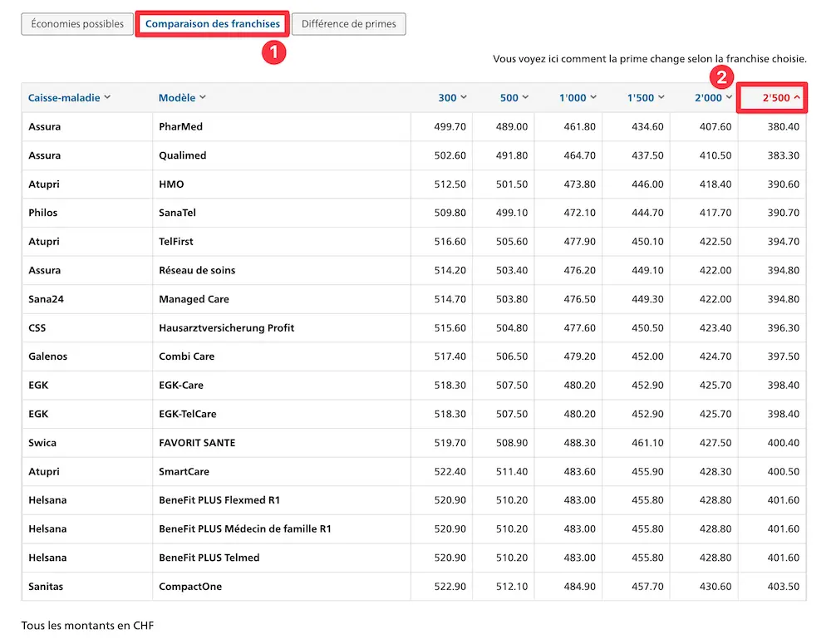Select the Assura PharMed row
Screen dimensions: 831x644
pyautogui.click(x=180, y=127)
